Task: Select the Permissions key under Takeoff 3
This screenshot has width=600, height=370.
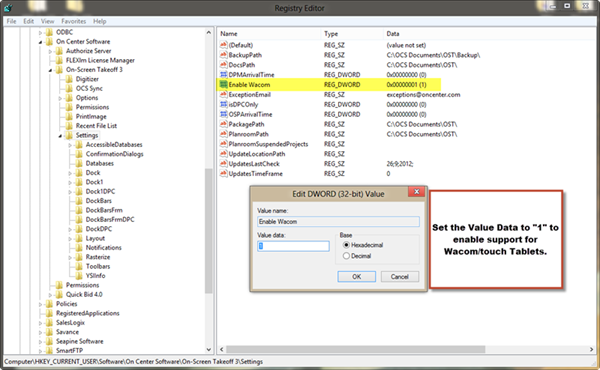Action: [x=92, y=107]
